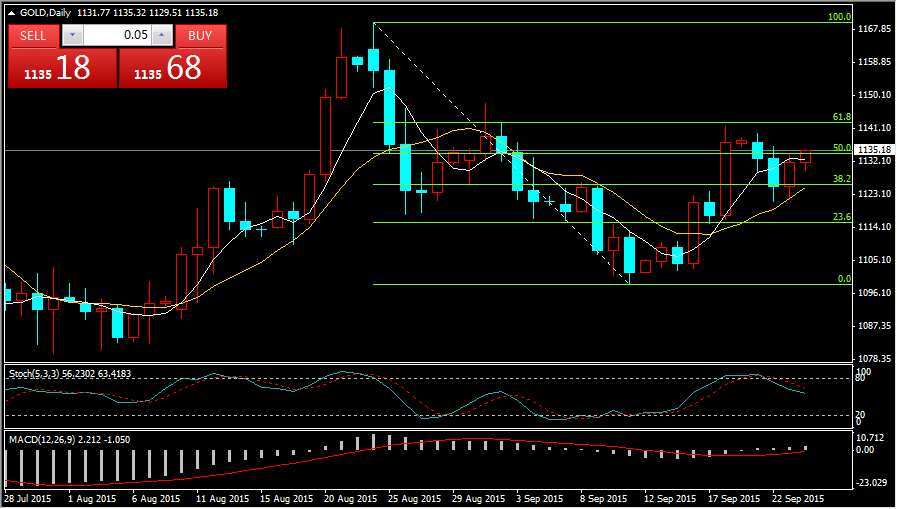Select the Fibonacci 23.6 level label
Viewport: 897px width, 509px height.
click(x=841, y=217)
